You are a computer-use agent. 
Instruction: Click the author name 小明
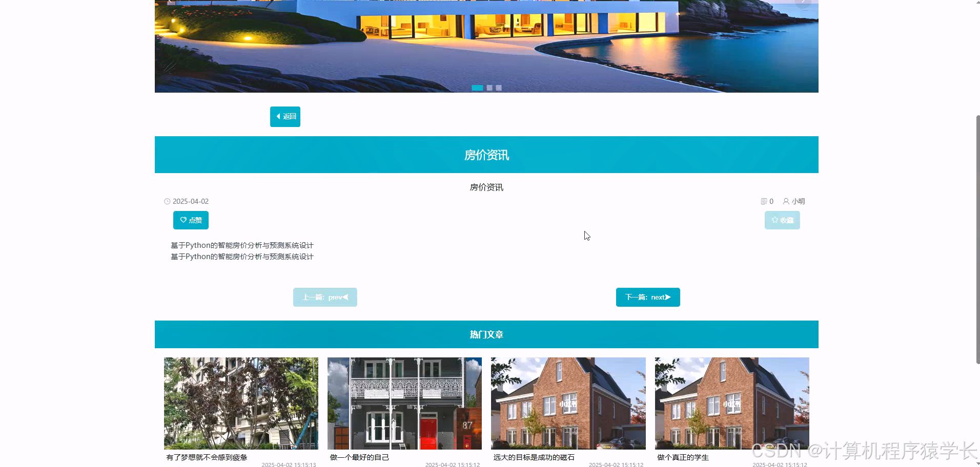pyautogui.click(x=798, y=201)
